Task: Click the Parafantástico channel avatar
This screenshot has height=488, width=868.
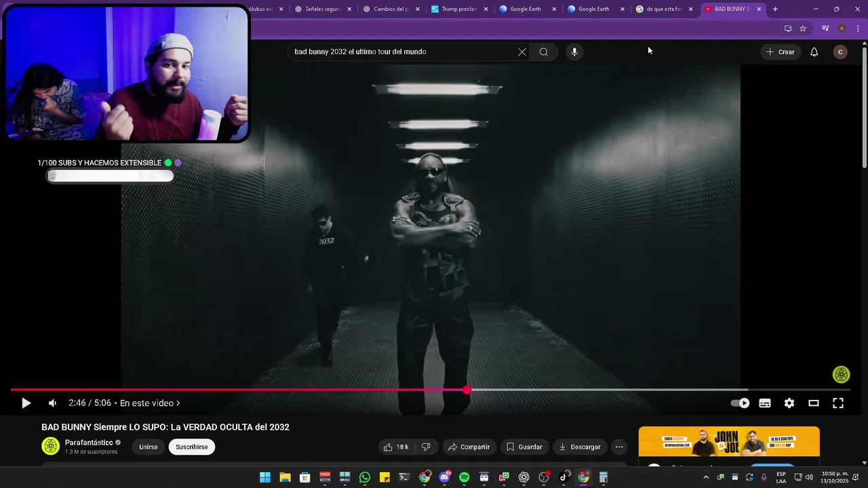Action: click(x=51, y=446)
